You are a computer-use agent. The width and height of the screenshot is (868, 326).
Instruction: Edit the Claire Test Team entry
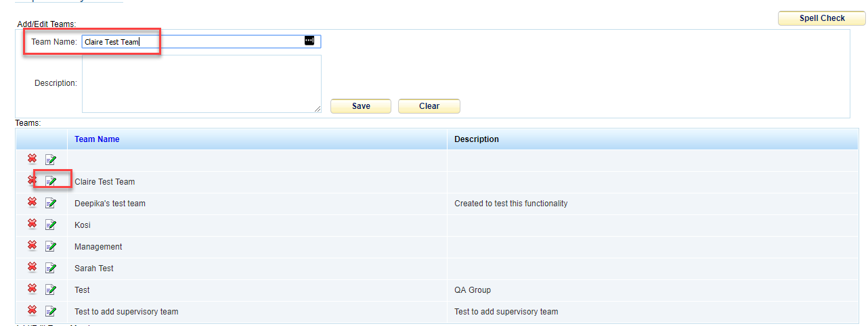51,181
